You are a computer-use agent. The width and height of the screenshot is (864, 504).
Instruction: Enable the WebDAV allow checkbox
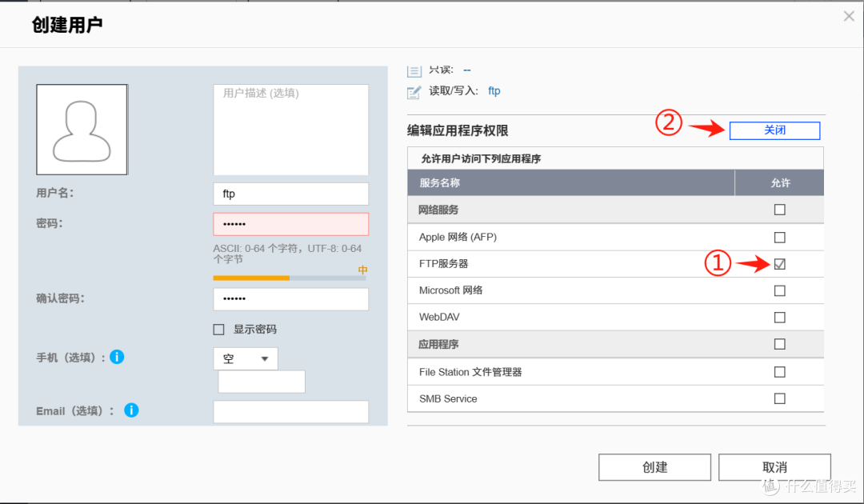coord(780,318)
